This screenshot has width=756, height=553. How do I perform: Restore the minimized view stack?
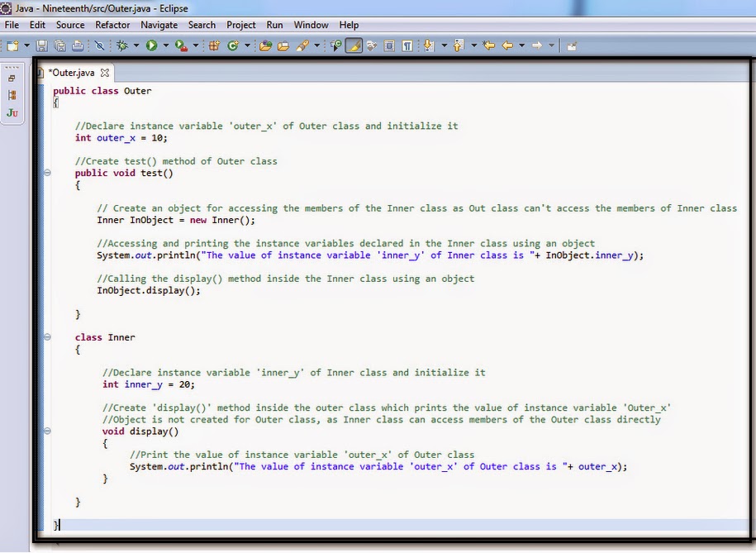[x=12, y=79]
